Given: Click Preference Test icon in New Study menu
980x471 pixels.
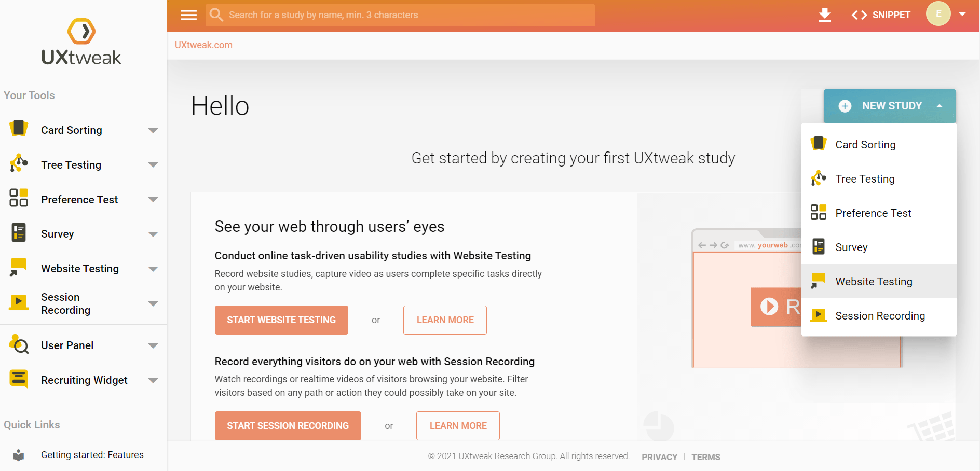Looking at the screenshot, I should [819, 212].
